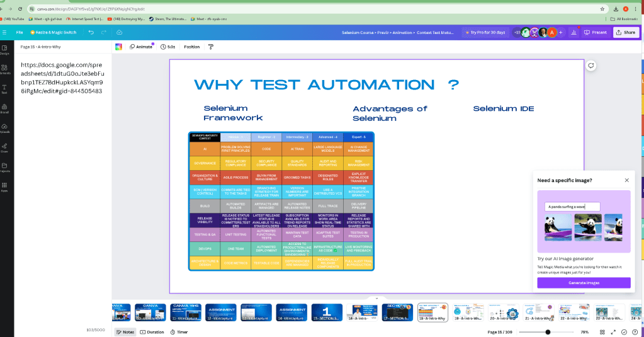Expand the hamburger main menu
The image size is (644, 337).
pyautogui.click(x=4, y=33)
